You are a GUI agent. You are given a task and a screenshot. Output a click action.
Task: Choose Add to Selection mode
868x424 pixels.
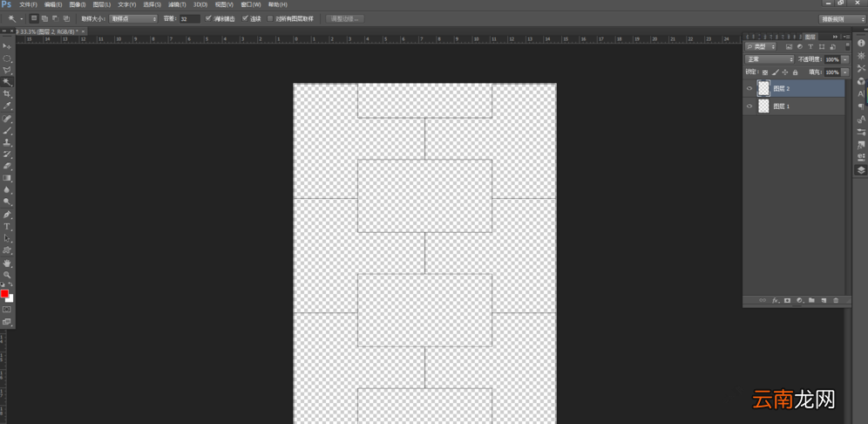tap(44, 18)
